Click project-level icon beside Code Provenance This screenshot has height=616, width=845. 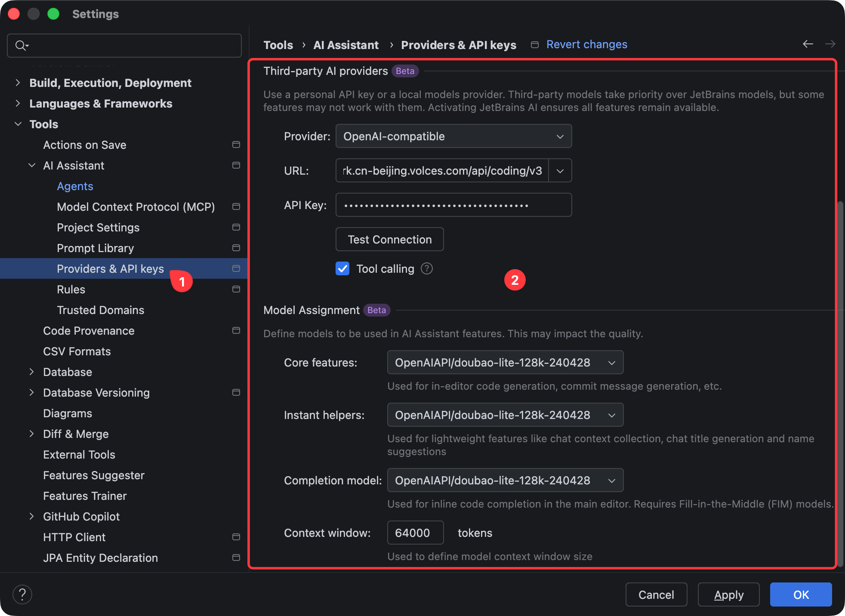click(236, 330)
